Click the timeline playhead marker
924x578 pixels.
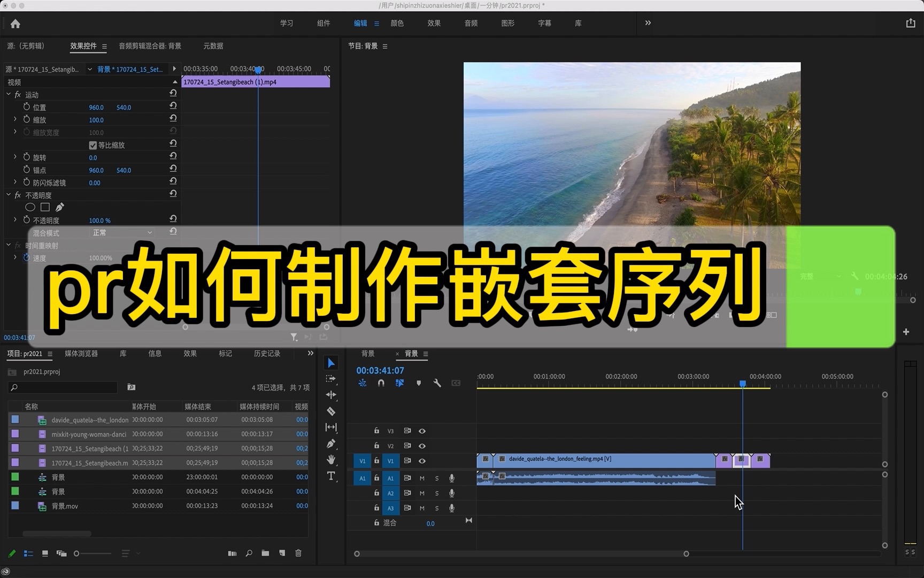pos(743,384)
